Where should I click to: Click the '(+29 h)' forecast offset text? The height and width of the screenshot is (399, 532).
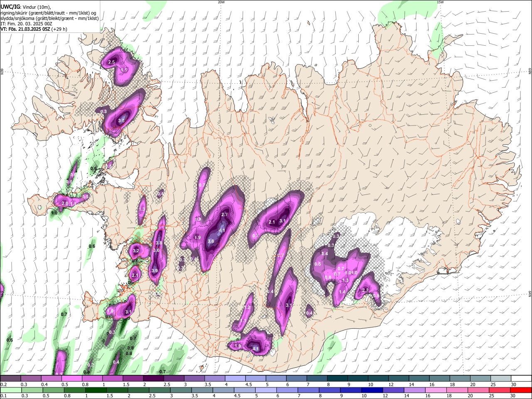coord(59,29)
